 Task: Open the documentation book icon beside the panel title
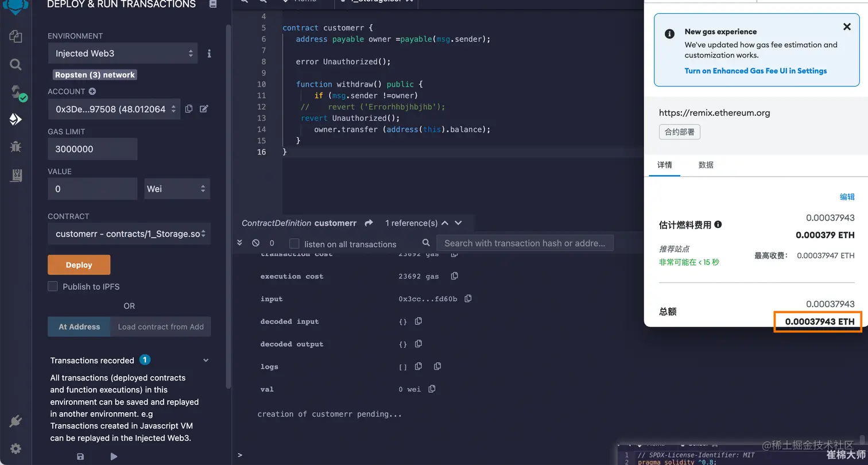[x=213, y=4]
